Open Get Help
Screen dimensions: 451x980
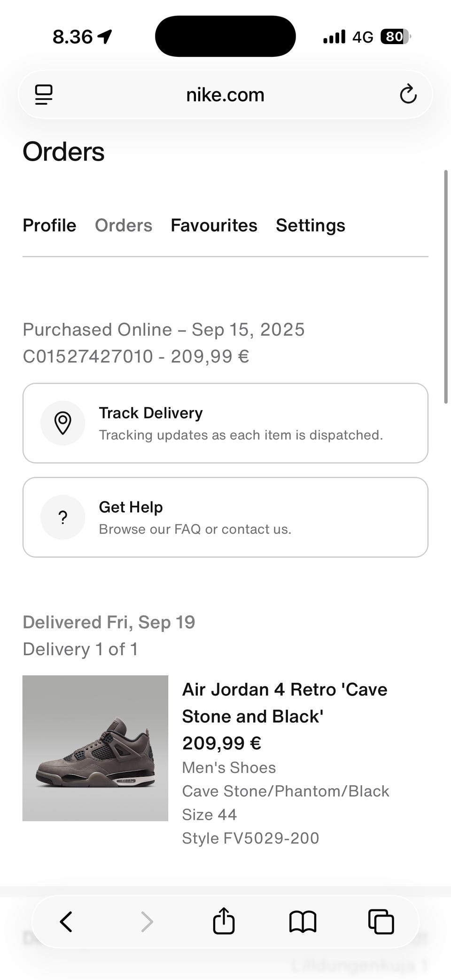coord(225,517)
